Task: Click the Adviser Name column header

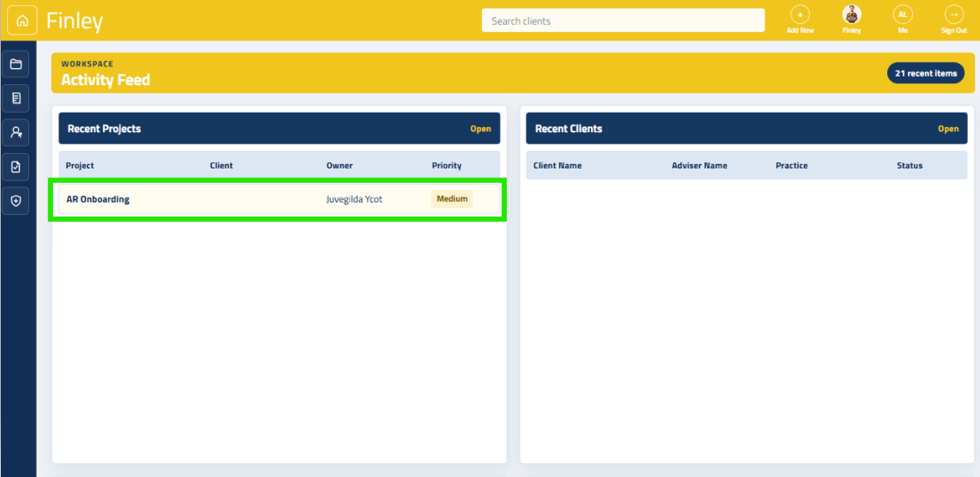Action: pos(699,166)
